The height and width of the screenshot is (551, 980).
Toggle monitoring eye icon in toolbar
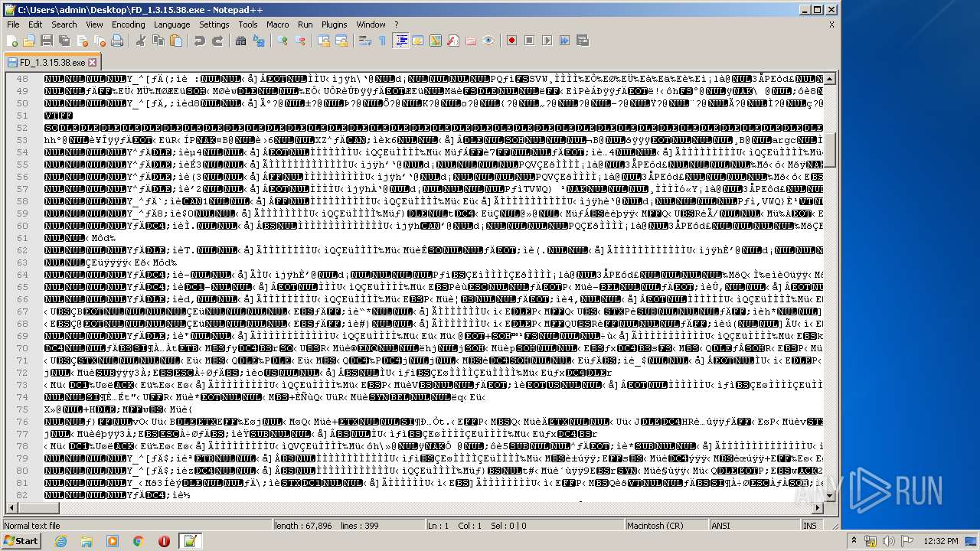(x=488, y=41)
